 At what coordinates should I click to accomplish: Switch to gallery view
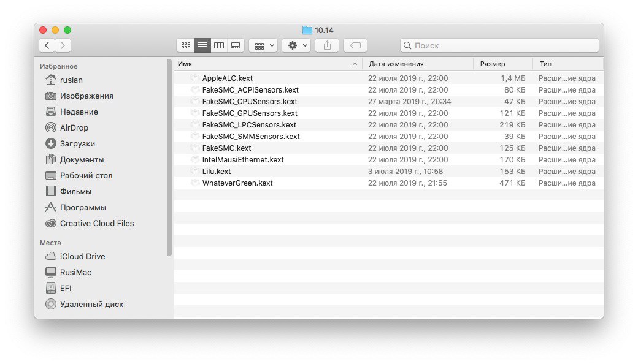236,45
